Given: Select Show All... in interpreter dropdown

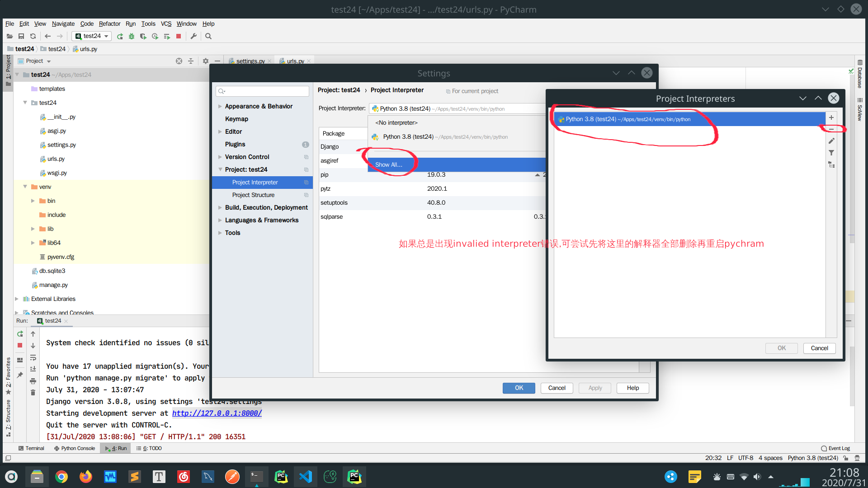Looking at the screenshot, I should point(457,164).
